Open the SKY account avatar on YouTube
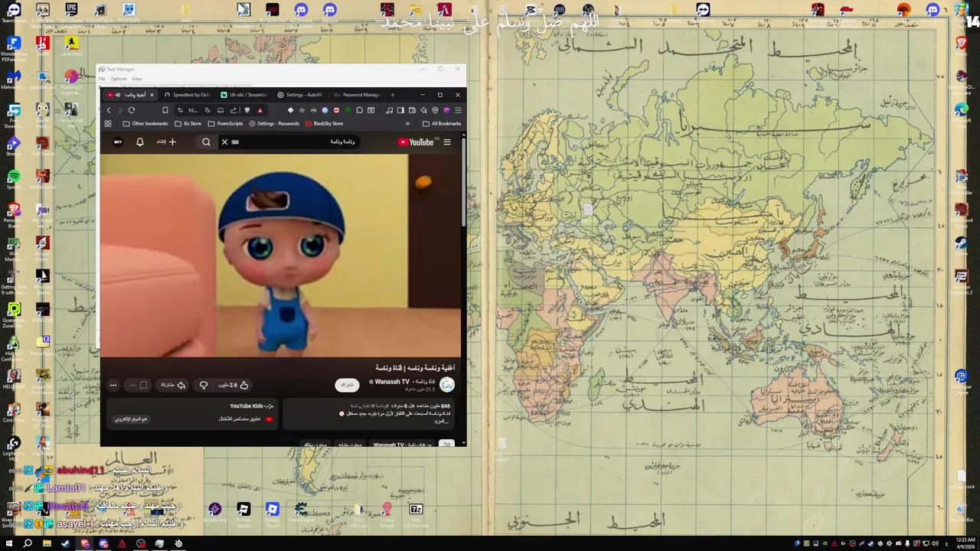Viewport: 980px width, 551px height. pyautogui.click(x=118, y=142)
